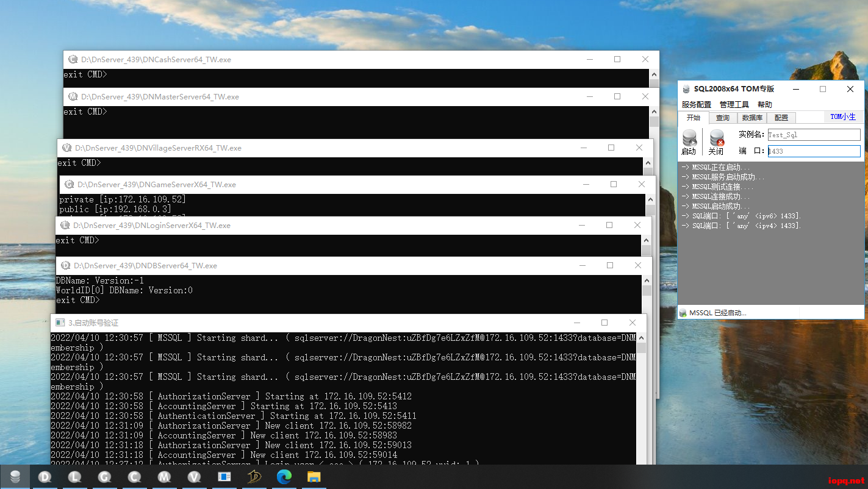The width and height of the screenshot is (868, 489).
Task: Maximize the SQL2008x64 TOM专版 window
Action: [822, 89]
